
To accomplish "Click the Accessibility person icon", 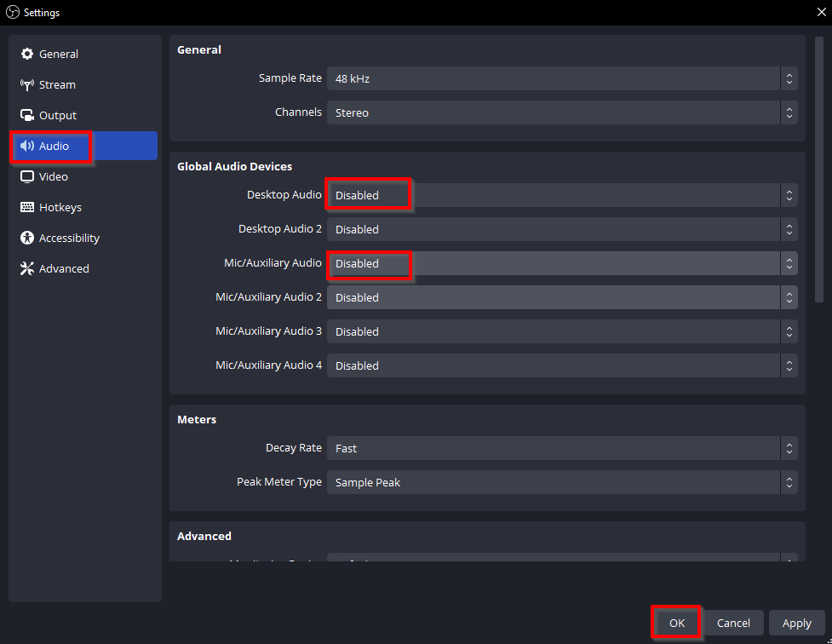I will (x=27, y=239).
